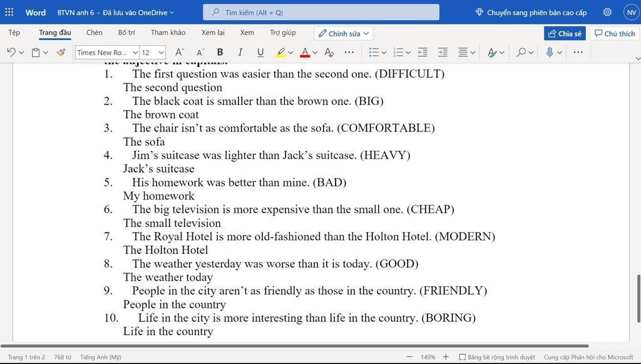This screenshot has width=641, height=364.
Task: Switch to the Xem lại tab
Action: click(x=213, y=33)
